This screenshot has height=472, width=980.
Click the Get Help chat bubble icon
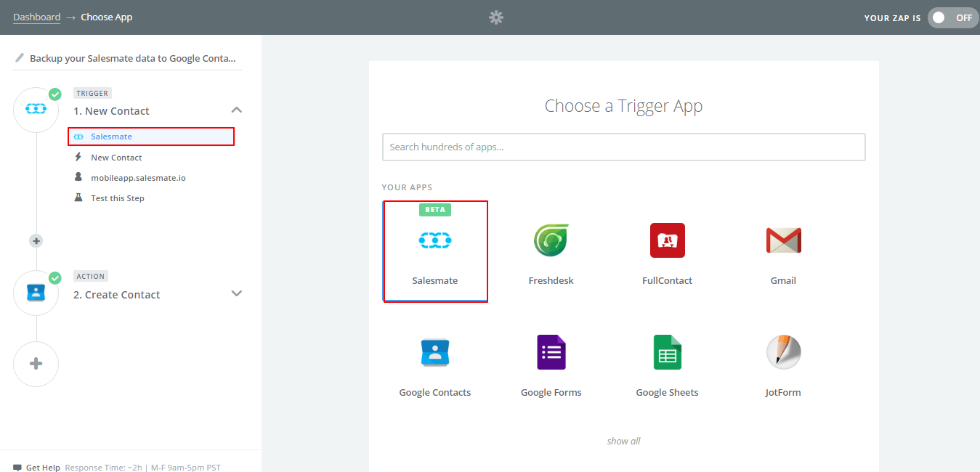click(x=17, y=468)
